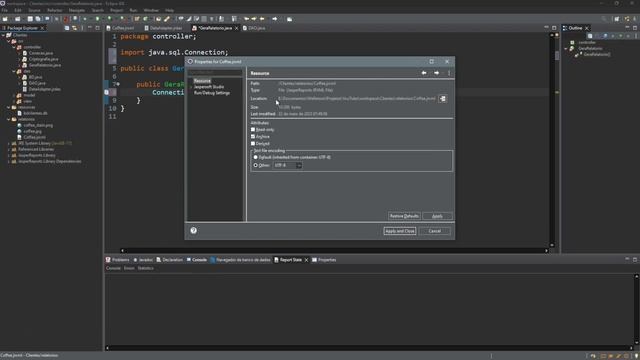The width and height of the screenshot is (640, 360).
Task: Select Resource in Properties tree
Action: tap(202, 81)
